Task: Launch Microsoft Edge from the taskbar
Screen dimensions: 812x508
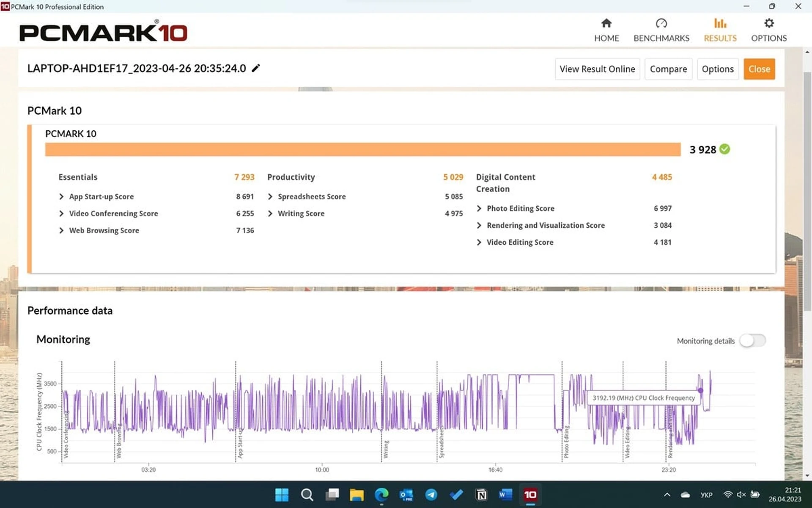Action: [x=381, y=494]
